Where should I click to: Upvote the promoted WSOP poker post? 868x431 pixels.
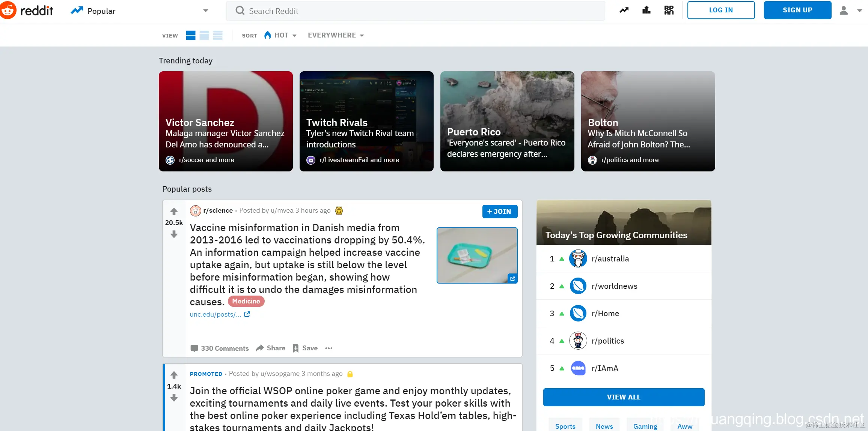coord(174,375)
